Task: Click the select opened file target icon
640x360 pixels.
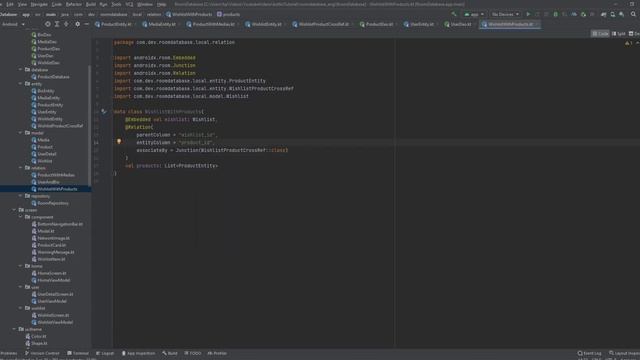Action: coord(48,24)
